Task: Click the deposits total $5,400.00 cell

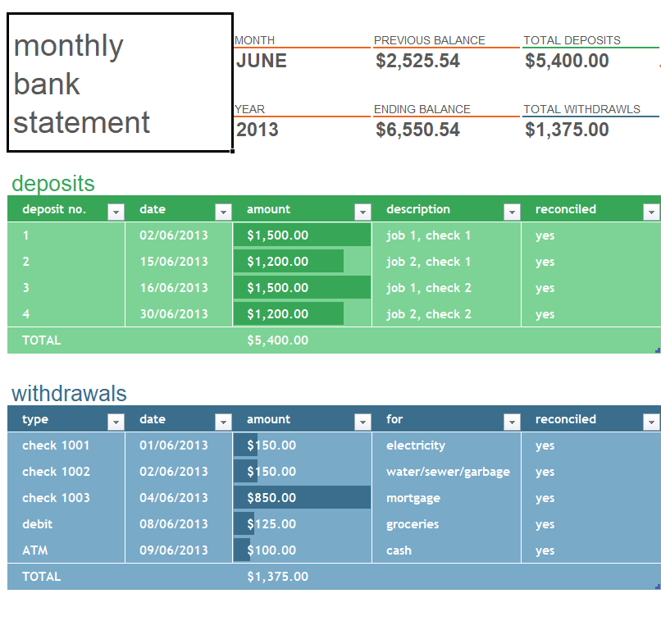Action: [x=278, y=340]
